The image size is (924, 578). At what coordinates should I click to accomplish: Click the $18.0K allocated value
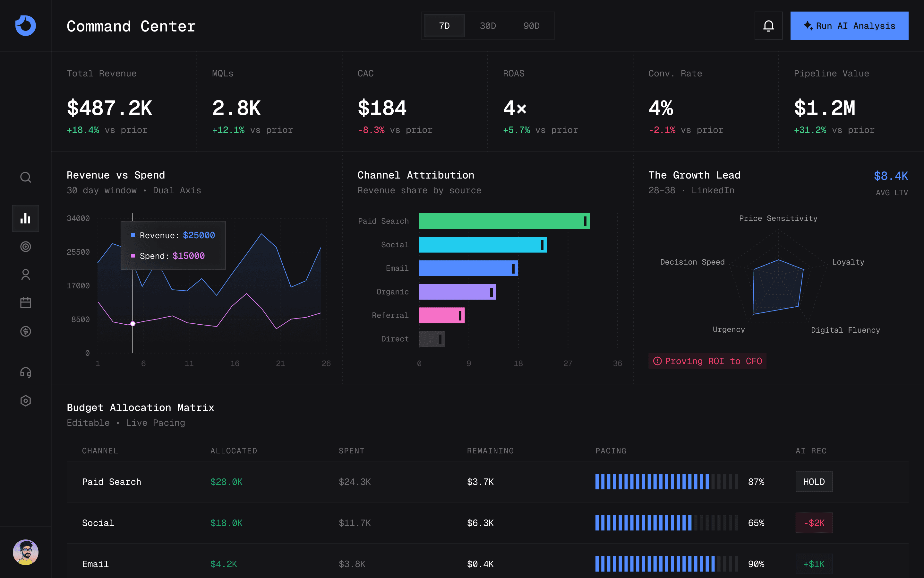[227, 522]
